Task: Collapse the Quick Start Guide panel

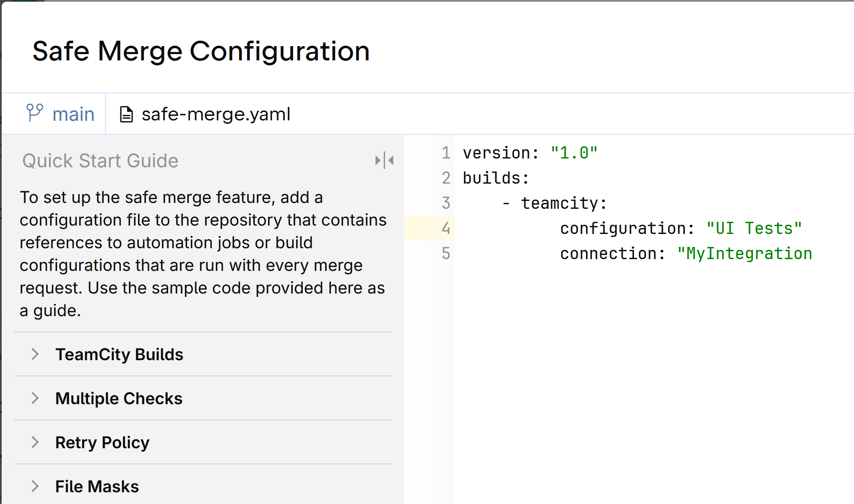Action: point(384,161)
